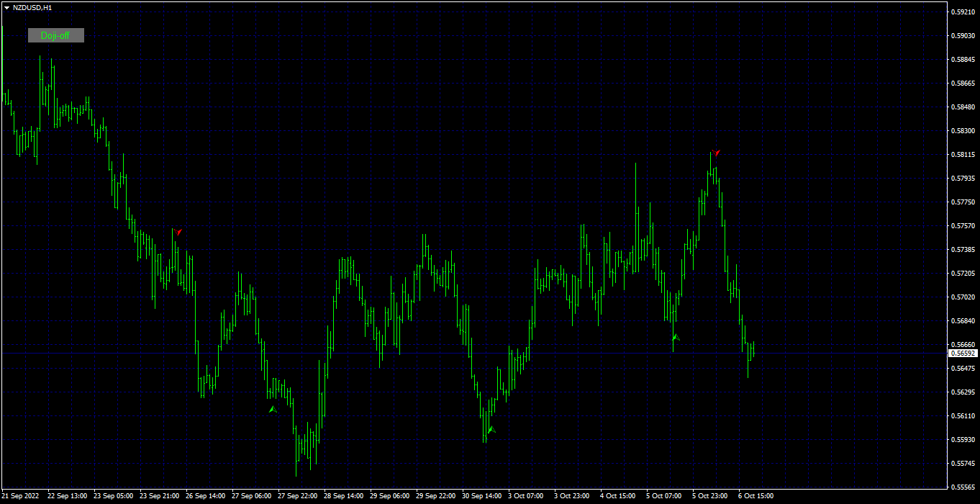The width and height of the screenshot is (980, 504).
Task: Click the 0.55930 price axis label
Action: 964,440
